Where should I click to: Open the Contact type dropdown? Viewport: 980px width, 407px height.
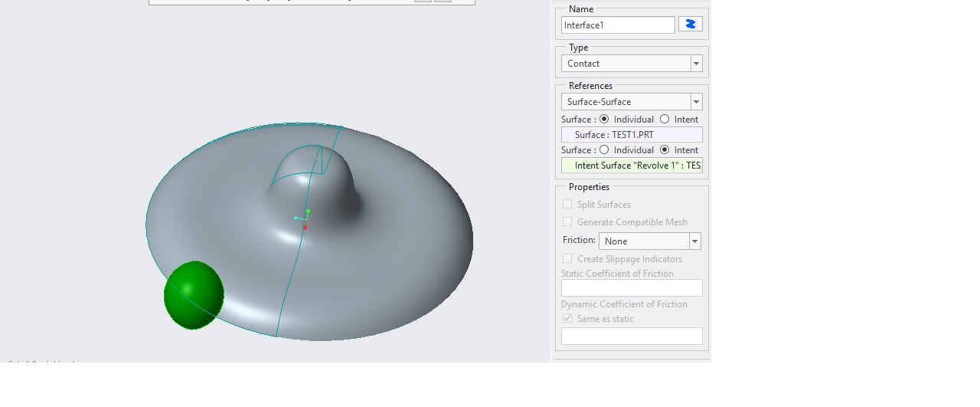[632, 64]
